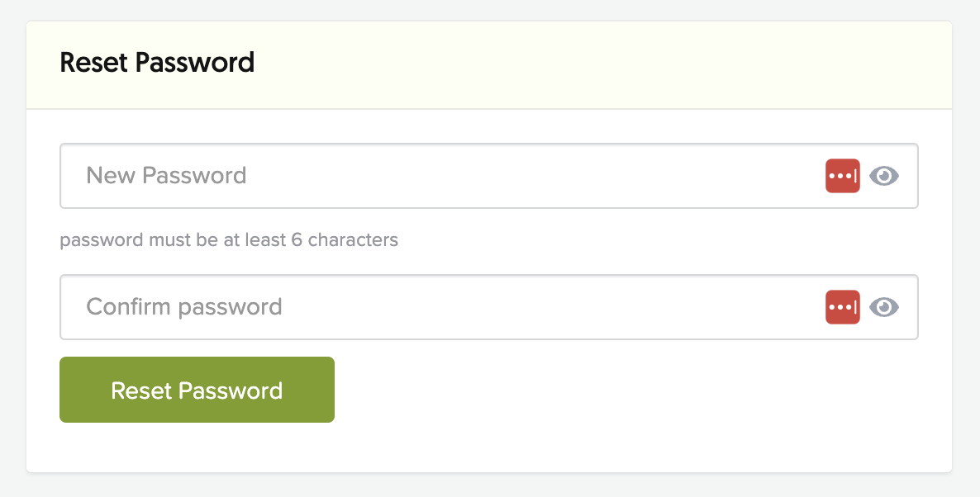Toggle visibility of the Confirm password entry
980x497 pixels.
tap(884, 307)
